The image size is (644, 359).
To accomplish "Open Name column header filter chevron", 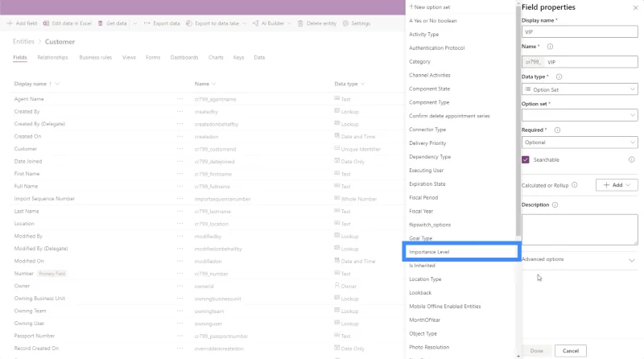I will click(x=213, y=84).
